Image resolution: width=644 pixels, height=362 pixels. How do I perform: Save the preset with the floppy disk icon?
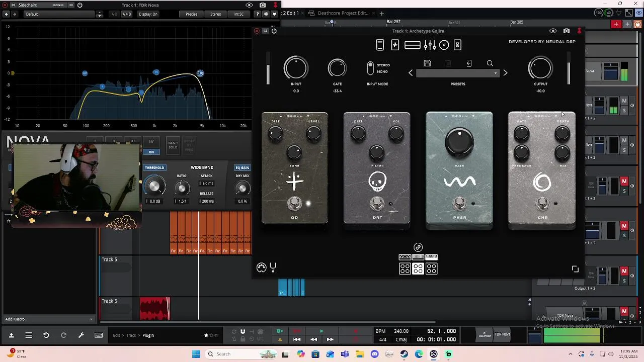pyautogui.click(x=427, y=63)
